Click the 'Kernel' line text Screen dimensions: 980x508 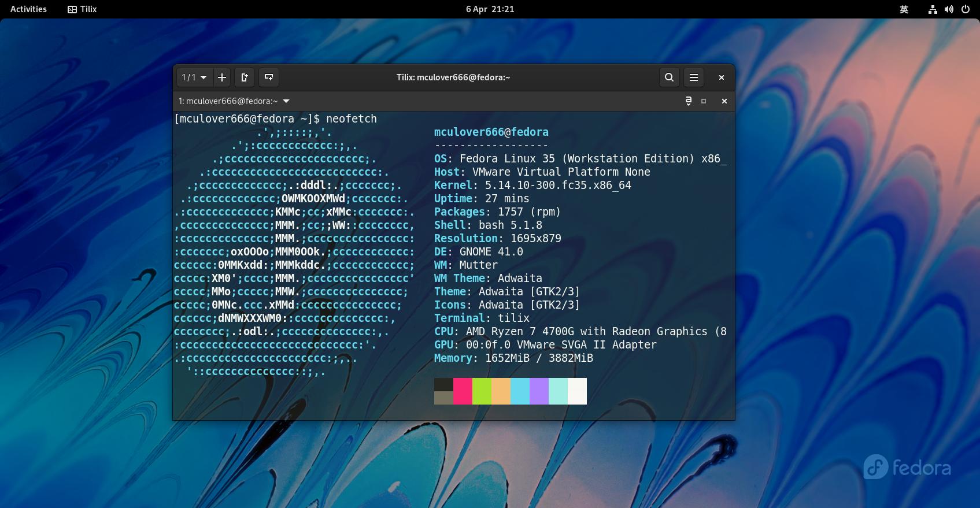[532, 186]
